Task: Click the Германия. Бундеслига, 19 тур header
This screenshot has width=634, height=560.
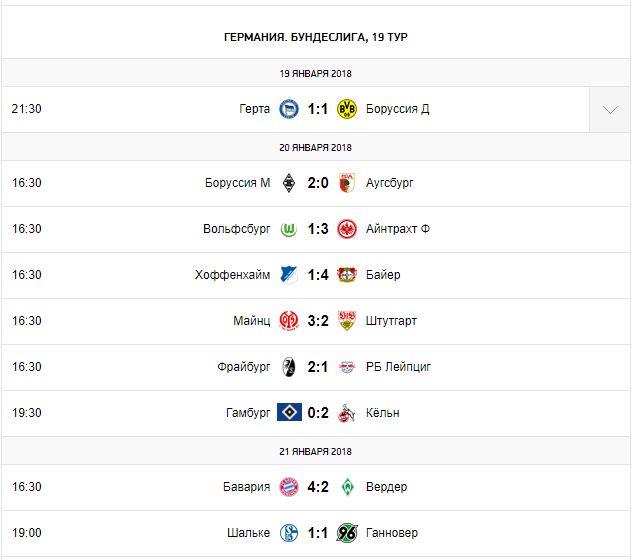Action: point(316,37)
